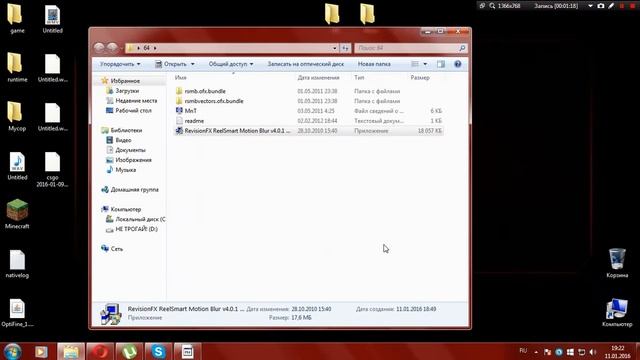Open the Упорядочить dropdown menu
The image size is (640, 360).
click(120, 64)
